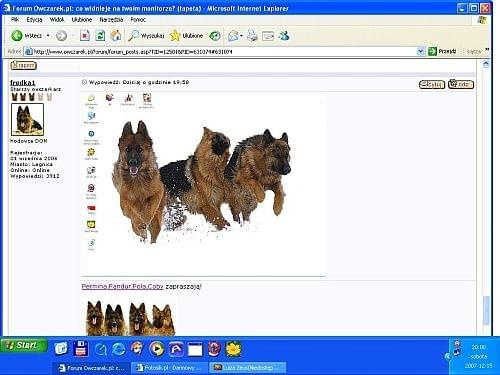Expand the address bar dropdown arrow
This screenshot has width=500, height=375.
tap(420, 51)
